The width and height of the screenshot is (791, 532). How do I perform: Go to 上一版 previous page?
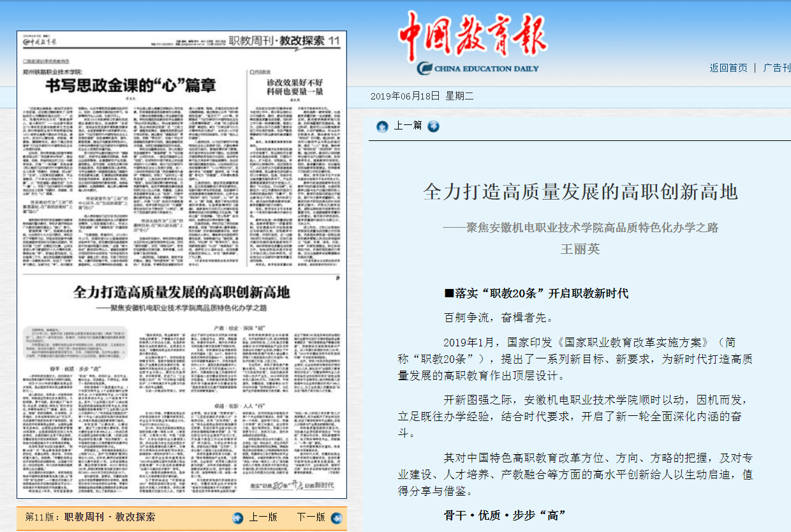(x=263, y=517)
